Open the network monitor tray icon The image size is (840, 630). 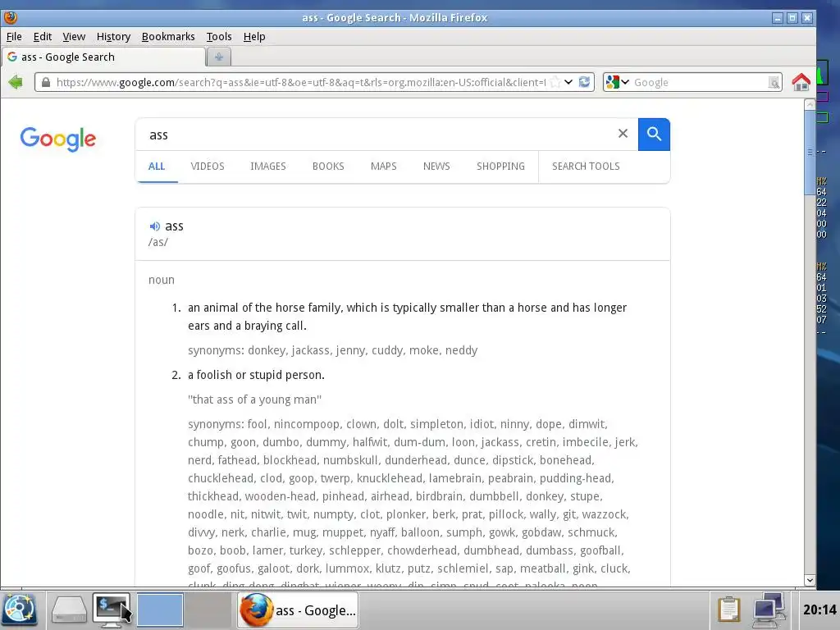point(769,609)
